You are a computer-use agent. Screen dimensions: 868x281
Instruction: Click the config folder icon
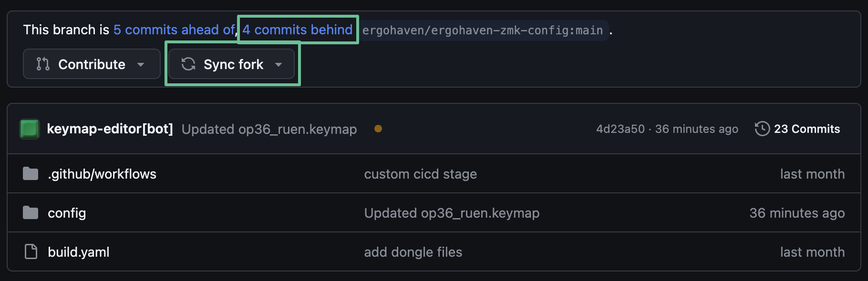(31, 213)
